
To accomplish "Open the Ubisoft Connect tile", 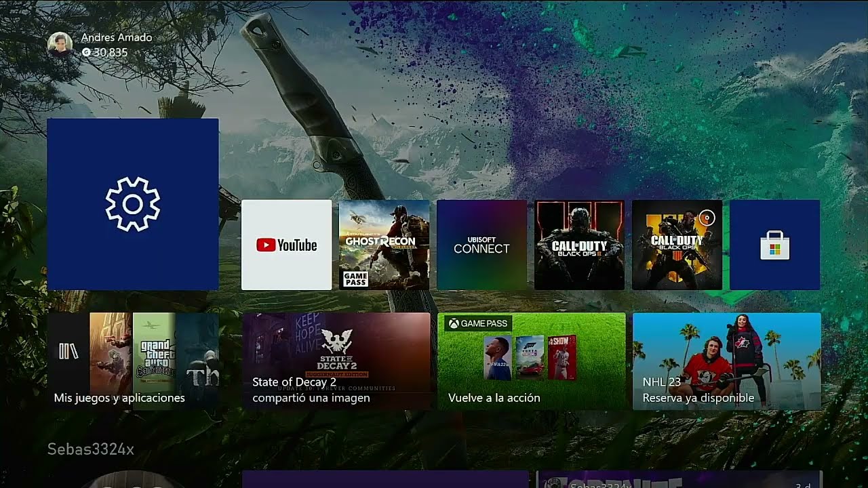I will pyautogui.click(x=481, y=245).
